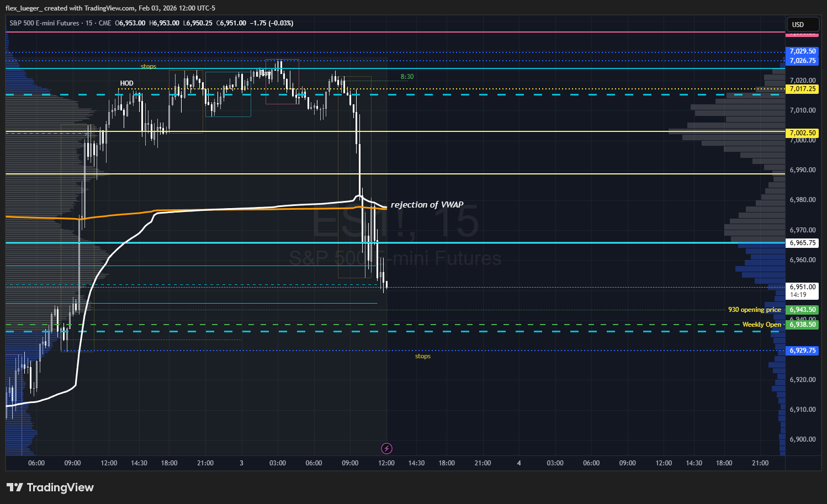Select the 6,965.75 price level label
Screen dimensions: 827x504
point(802,243)
